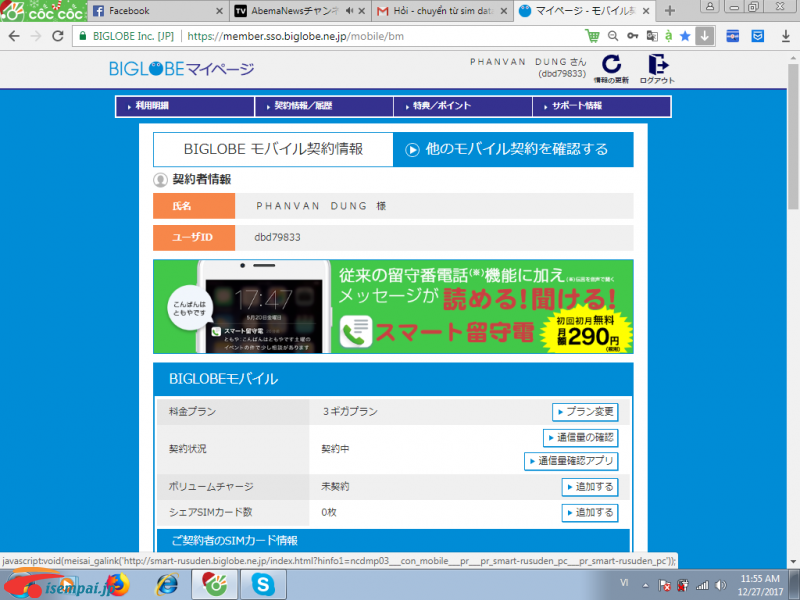
Task: Click the 通信量の確認 button
Action: tap(580, 438)
